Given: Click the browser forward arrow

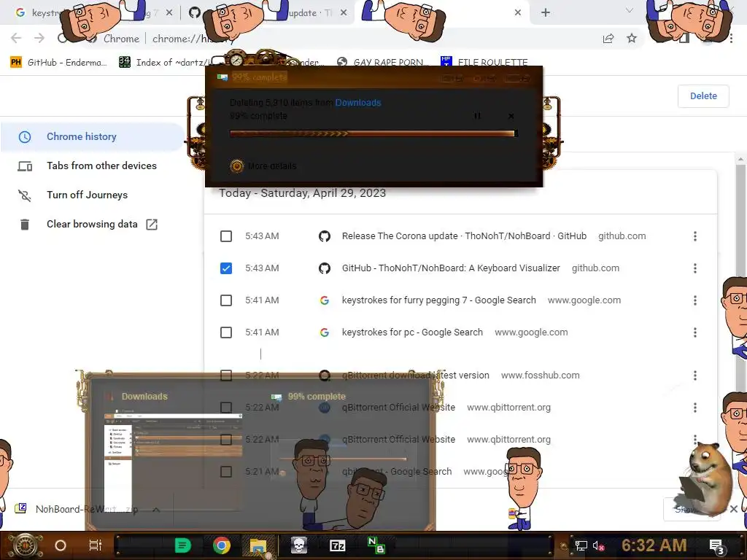Looking at the screenshot, I should click(x=39, y=39).
